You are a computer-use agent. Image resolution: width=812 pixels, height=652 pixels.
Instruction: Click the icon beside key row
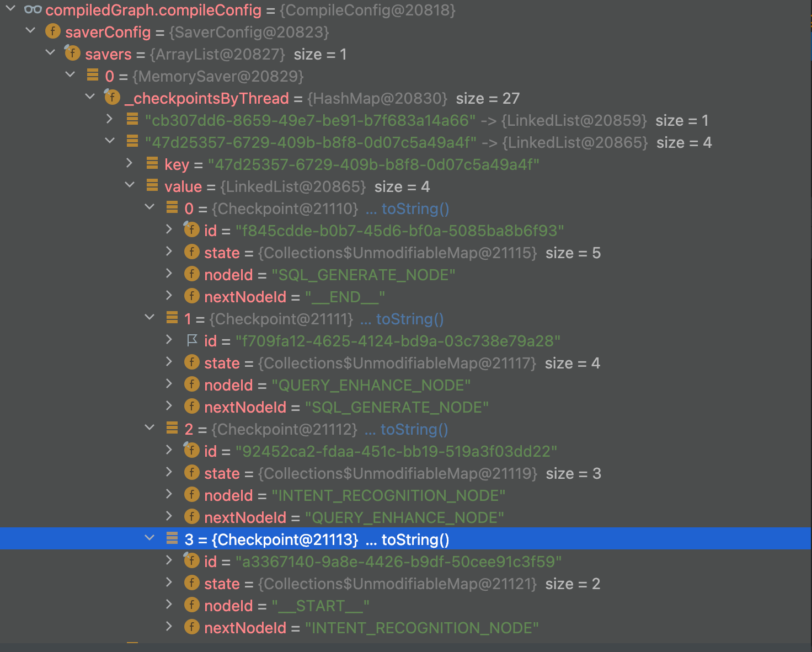click(152, 163)
